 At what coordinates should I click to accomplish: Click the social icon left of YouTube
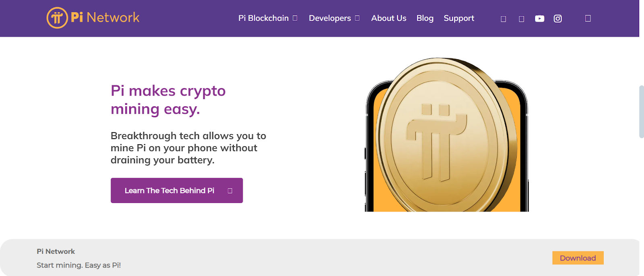tap(522, 18)
